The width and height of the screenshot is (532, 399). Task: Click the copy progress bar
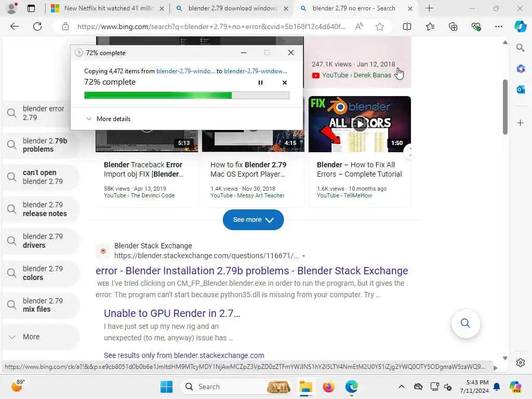pyautogui.click(x=187, y=96)
